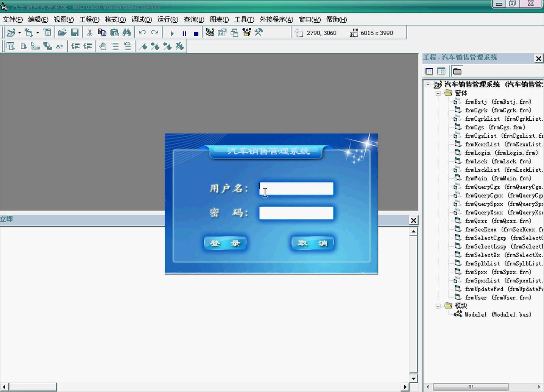Click the Start (run) triangle button

coord(172,33)
